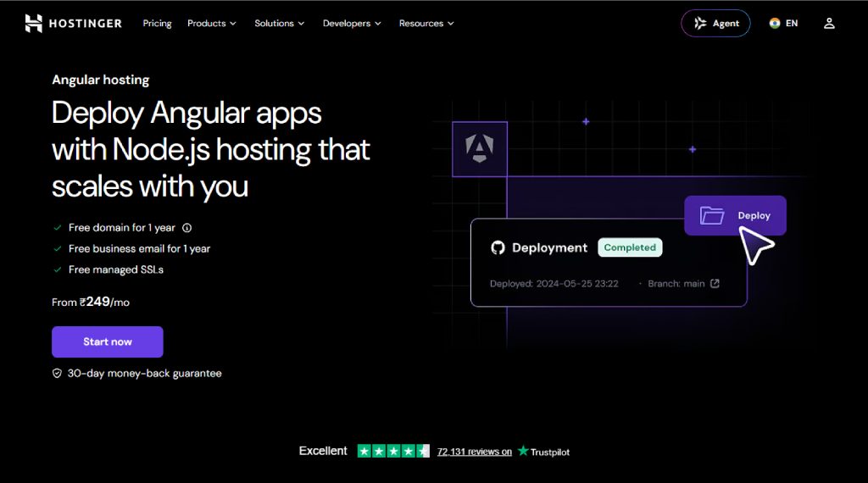Open the external link icon beside Branch main
Screen dimensions: 868x483
pyautogui.click(x=715, y=283)
